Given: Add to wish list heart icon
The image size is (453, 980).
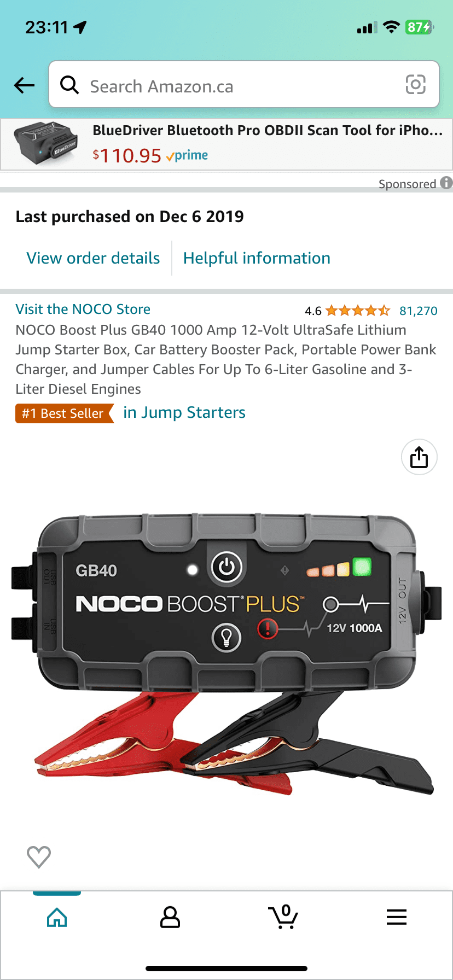Looking at the screenshot, I should 39,856.
